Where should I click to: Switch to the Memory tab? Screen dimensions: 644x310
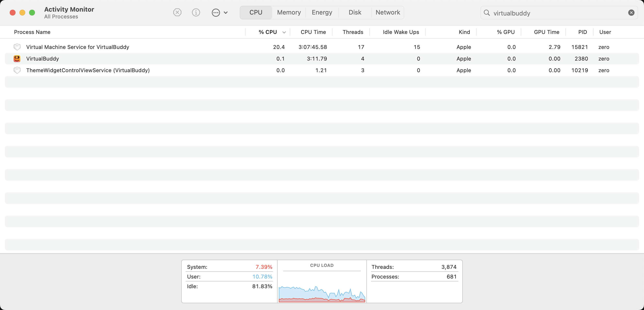(289, 13)
